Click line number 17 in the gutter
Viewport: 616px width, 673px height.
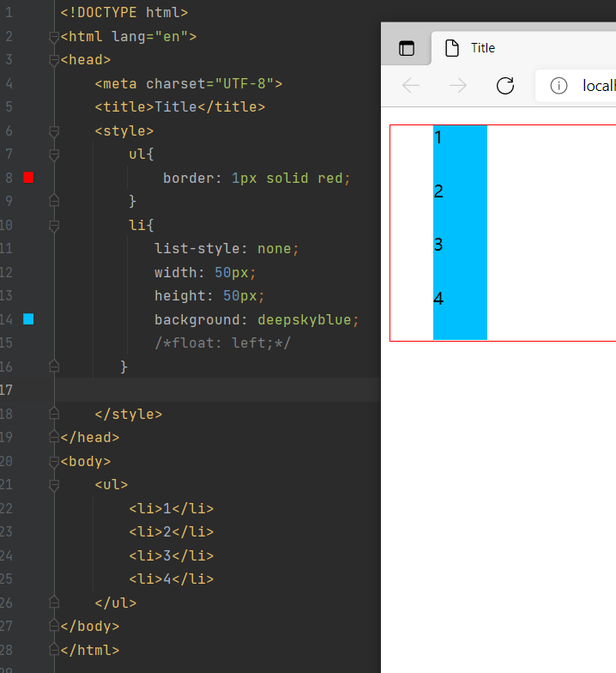coord(7,390)
